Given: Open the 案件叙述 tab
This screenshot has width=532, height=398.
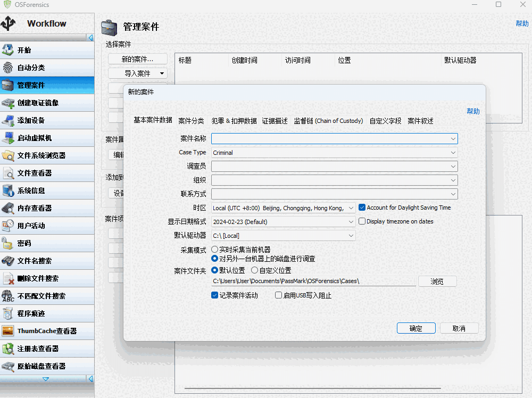Looking at the screenshot, I should pos(420,121).
